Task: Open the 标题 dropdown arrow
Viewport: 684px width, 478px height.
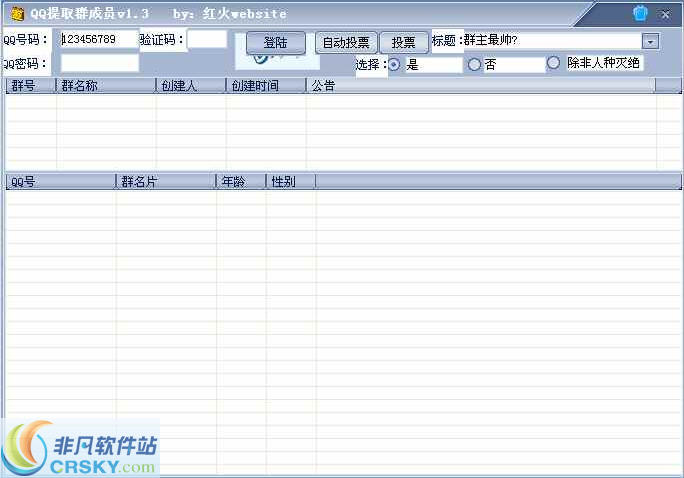Action: (x=650, y=42)
